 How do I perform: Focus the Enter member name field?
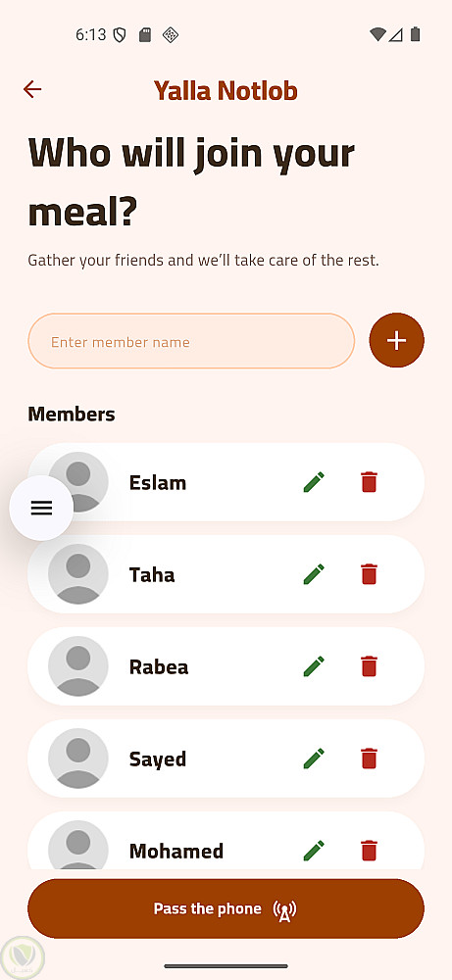191,341
